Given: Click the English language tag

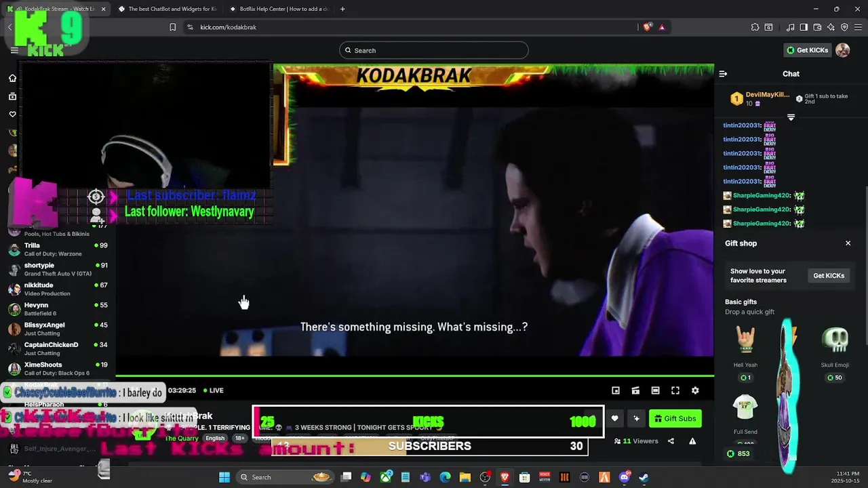Looking at the screenshot, I should pos(215,439).
